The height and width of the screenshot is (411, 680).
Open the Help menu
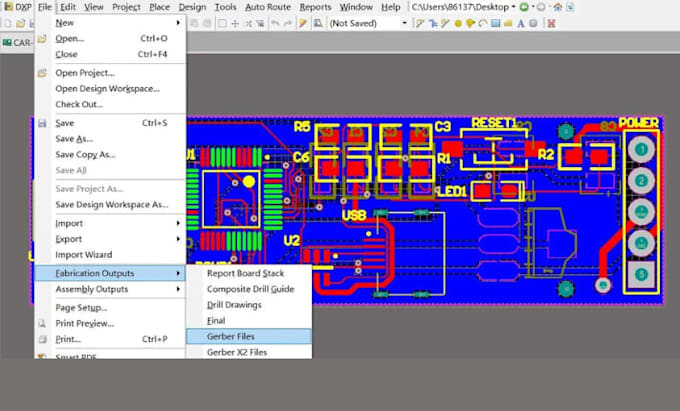click(x=391, y=7)
